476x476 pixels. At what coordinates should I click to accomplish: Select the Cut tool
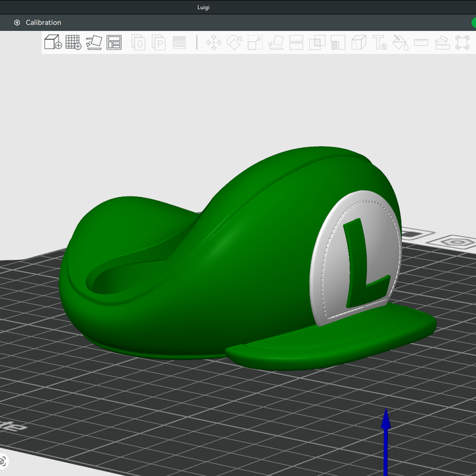pyautogui.click(x=296, y=43)
